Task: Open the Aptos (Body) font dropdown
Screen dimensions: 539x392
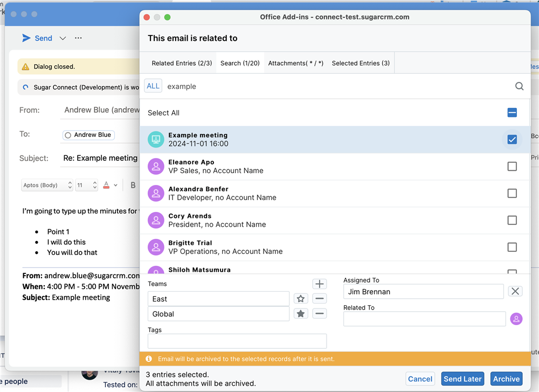Action: pos(47,185)
